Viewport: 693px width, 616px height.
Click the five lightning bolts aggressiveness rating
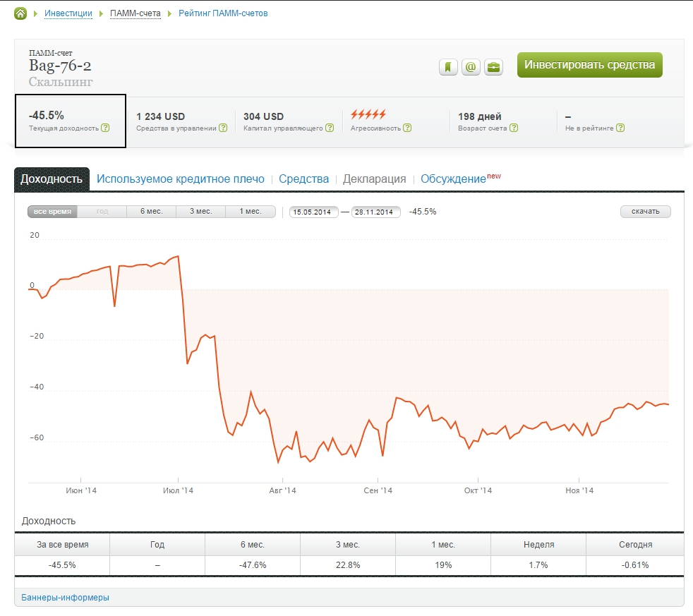368,115
